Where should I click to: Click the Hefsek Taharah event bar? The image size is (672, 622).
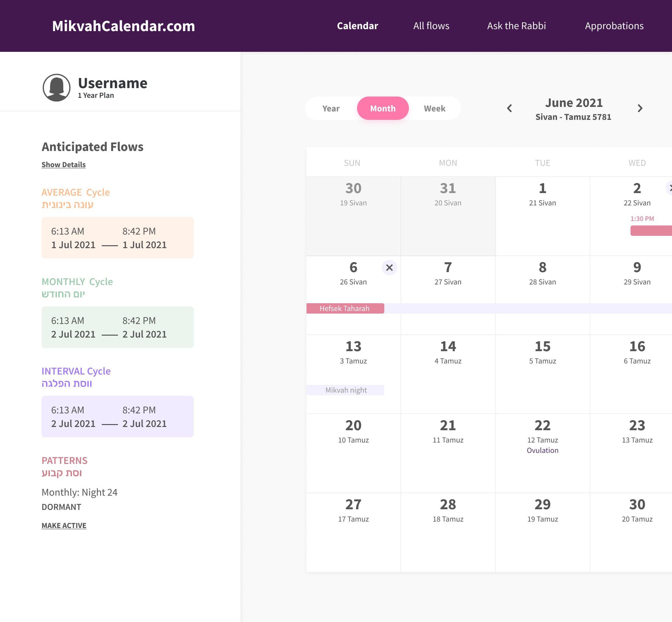click(345, 308)
